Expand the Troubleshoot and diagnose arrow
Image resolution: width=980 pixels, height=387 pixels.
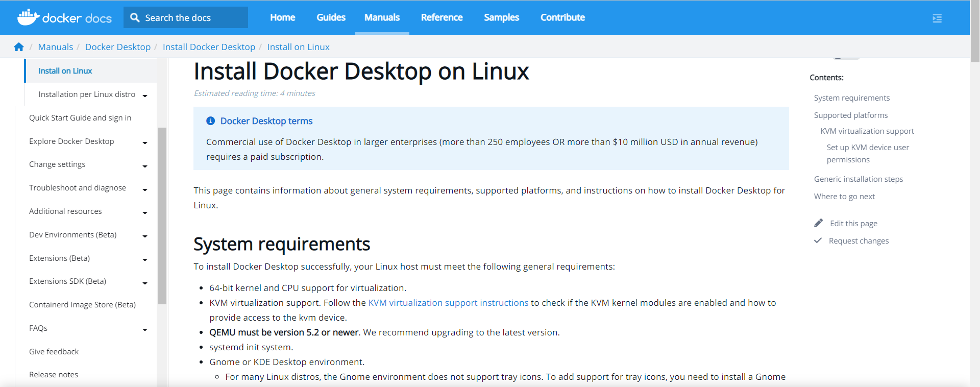(145, 189)
